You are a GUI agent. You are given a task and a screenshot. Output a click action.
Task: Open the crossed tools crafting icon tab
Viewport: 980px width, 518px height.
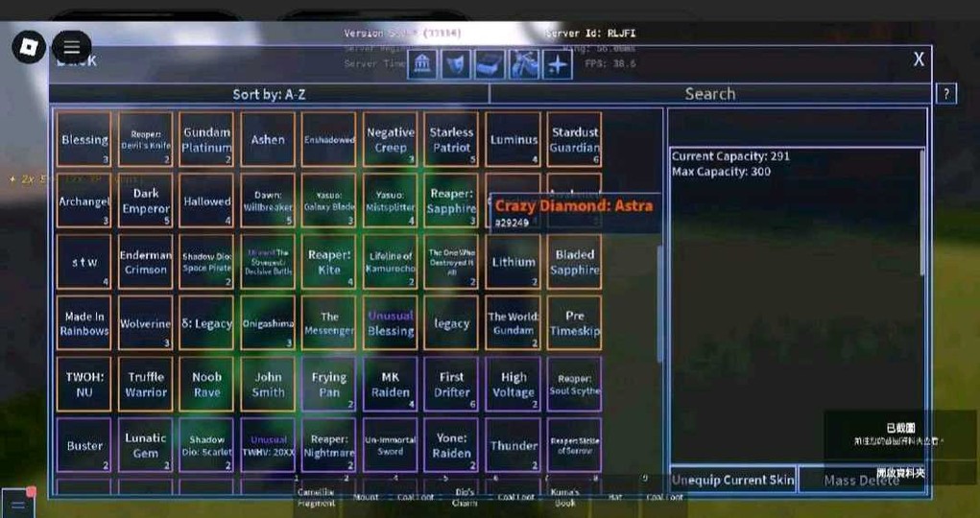524,64
